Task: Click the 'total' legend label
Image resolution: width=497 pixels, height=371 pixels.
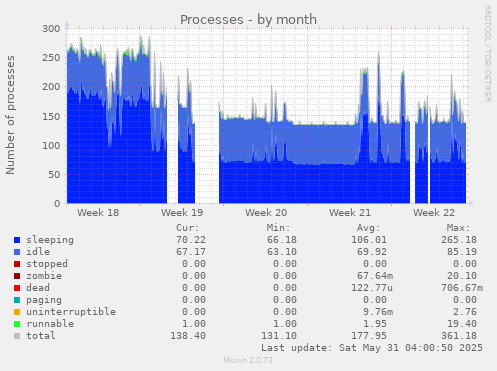Action: [41, 336]
